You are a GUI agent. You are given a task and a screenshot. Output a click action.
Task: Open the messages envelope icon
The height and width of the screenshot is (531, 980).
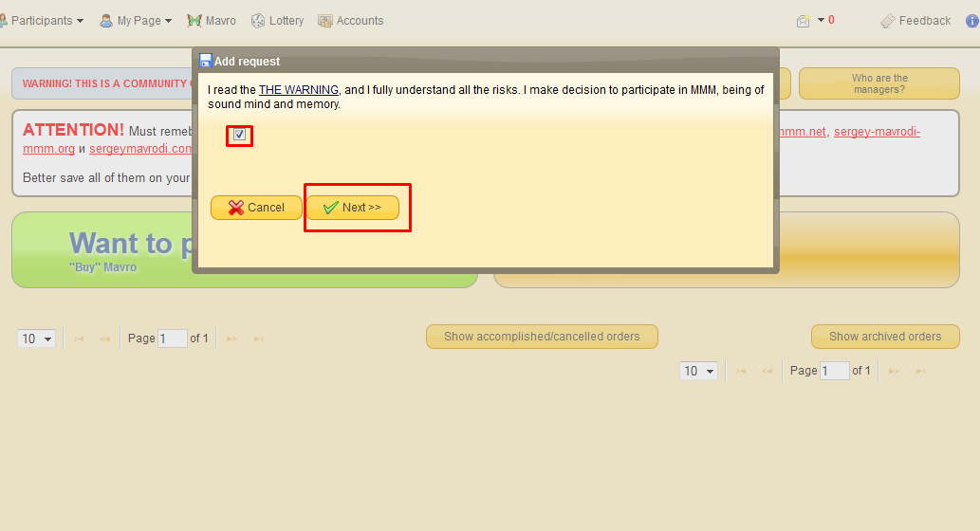click(x=804, y=21)
